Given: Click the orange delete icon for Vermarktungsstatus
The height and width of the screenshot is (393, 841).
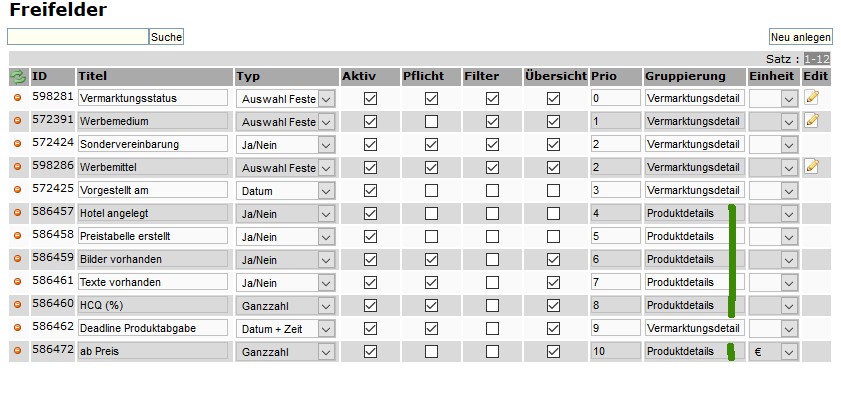Looking at the screenshot, I should point(17,98).
